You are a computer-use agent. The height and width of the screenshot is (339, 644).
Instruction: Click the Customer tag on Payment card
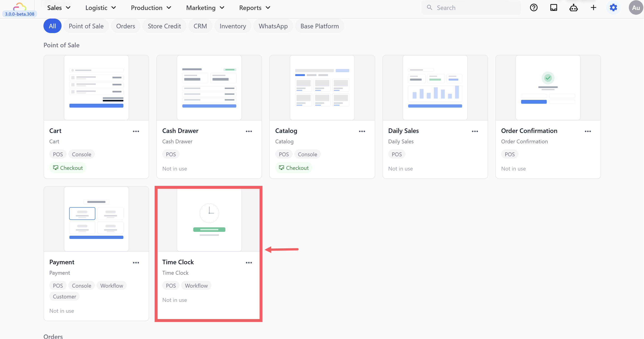[64, 297]
